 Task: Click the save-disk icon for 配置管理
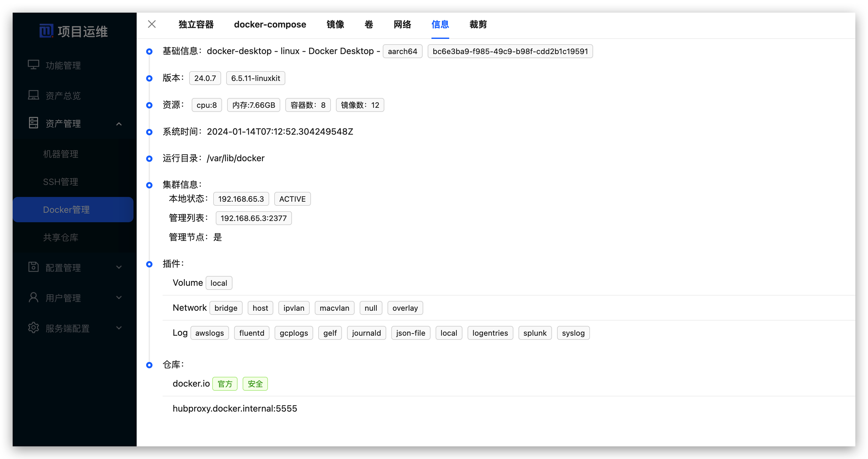point(33,267)
